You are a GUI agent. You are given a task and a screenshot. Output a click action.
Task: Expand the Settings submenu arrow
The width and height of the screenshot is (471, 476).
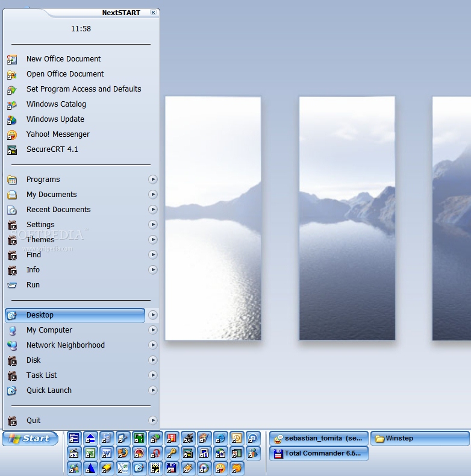(153, 224)
